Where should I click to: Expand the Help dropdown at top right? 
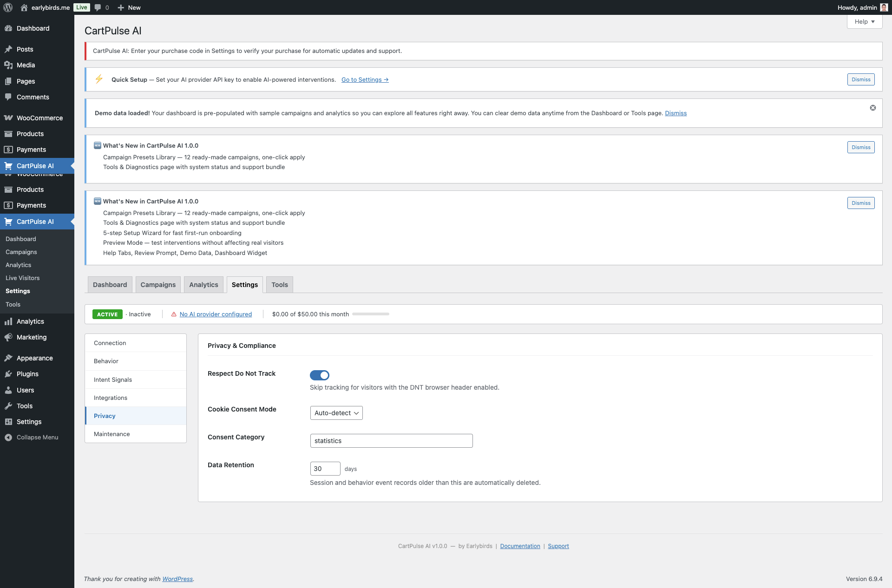864,21
